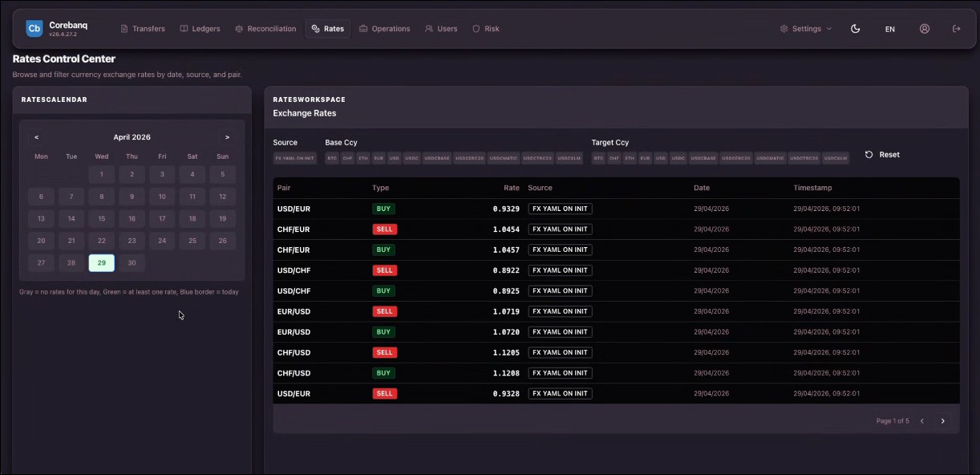Click the Settings gear icon
Screen dimensions: 980x475
tap(784, 29)
